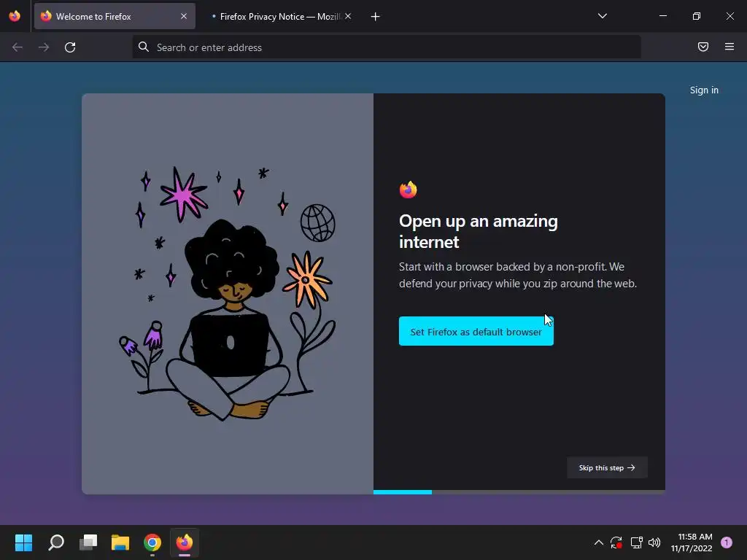This screenshot has height=560, width=747.
Task: Open Task View on the taskbar
Action: click(88, 542)
